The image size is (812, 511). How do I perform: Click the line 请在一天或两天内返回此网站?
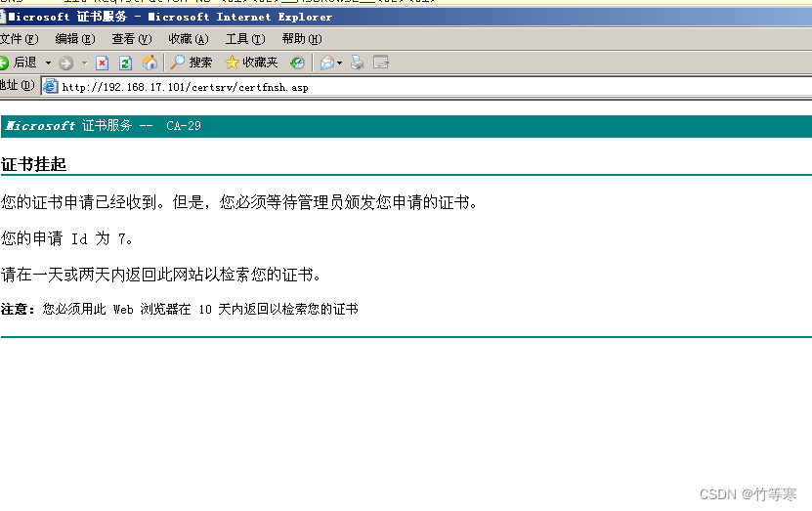pos(161,275)
